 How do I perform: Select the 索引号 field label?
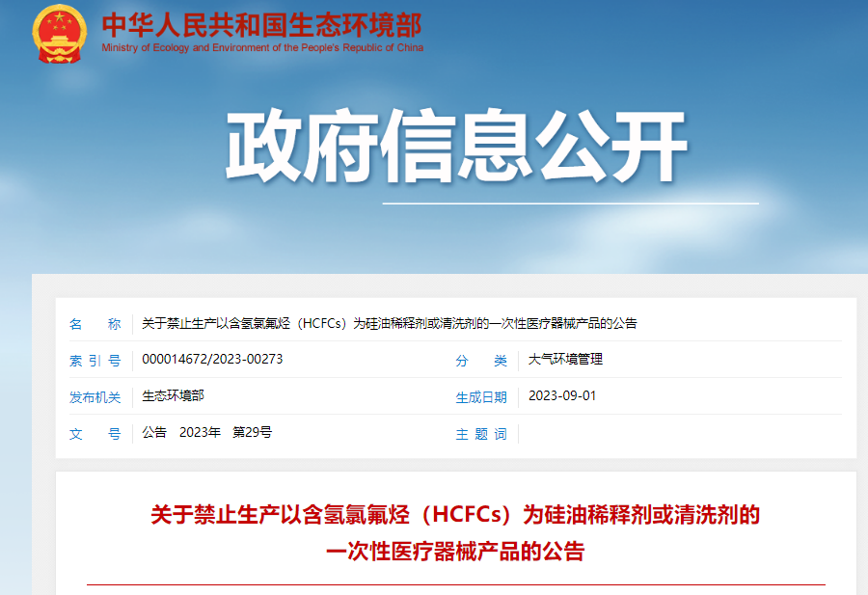point(95,361)
